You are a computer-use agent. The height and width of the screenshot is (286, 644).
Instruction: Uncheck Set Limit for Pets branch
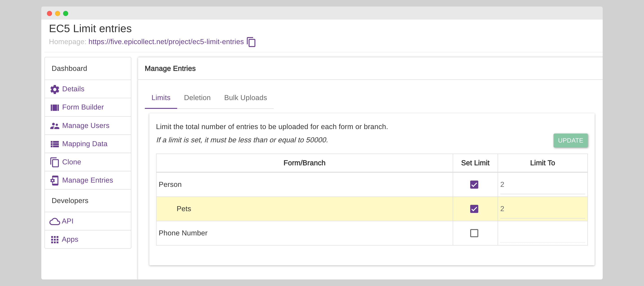point(474,209)
